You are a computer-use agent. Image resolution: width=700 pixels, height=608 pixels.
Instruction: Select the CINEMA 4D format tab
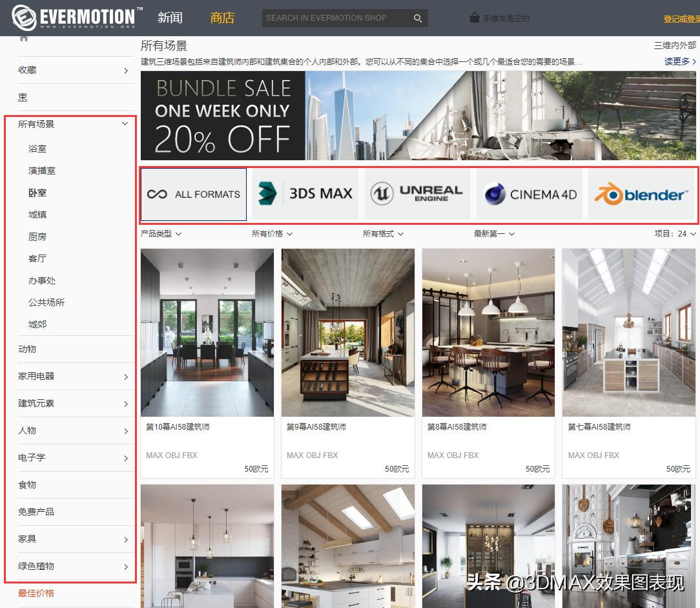tap(530, 194)
